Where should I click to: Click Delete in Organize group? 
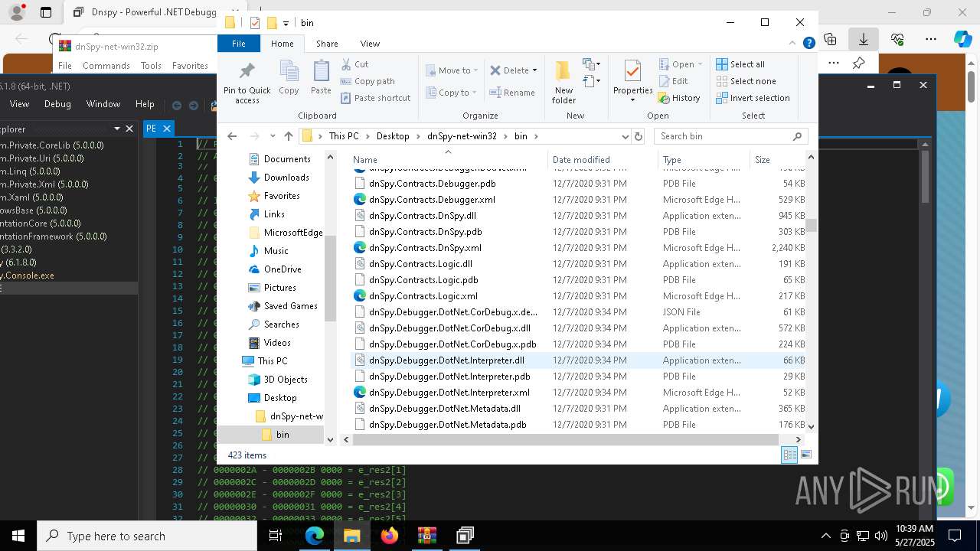point(513,70)
